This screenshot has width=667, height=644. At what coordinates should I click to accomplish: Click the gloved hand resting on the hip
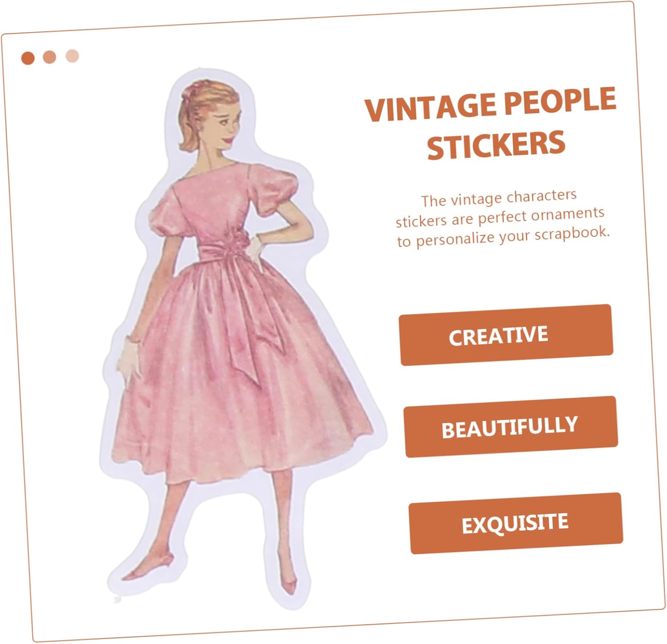click(254, 250)
